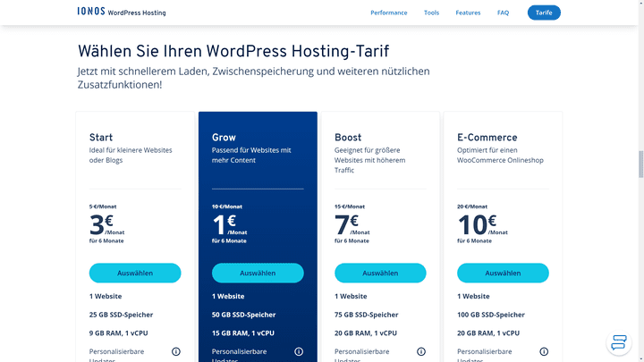Click 'Optimiert für einen WooCommerce Onlineshop'
Image resolution: width=644 pixels, height=362 pixels.
point(500,156)
